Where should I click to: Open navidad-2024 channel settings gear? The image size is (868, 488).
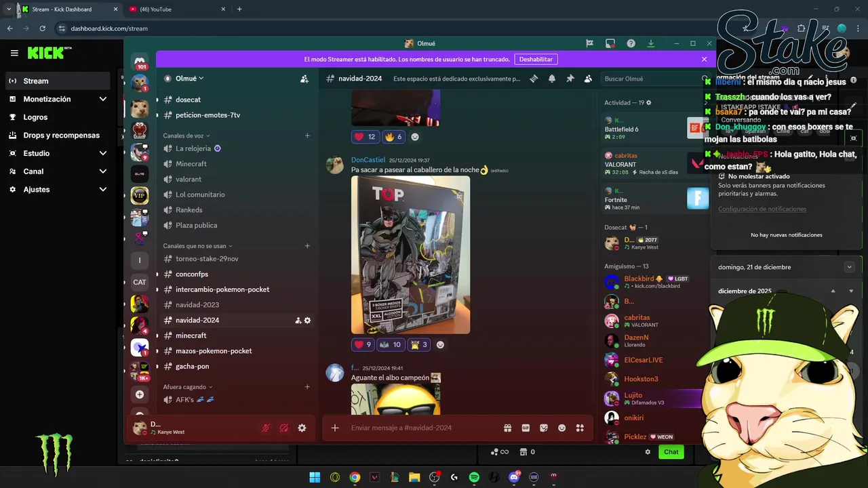coord(307,321)
